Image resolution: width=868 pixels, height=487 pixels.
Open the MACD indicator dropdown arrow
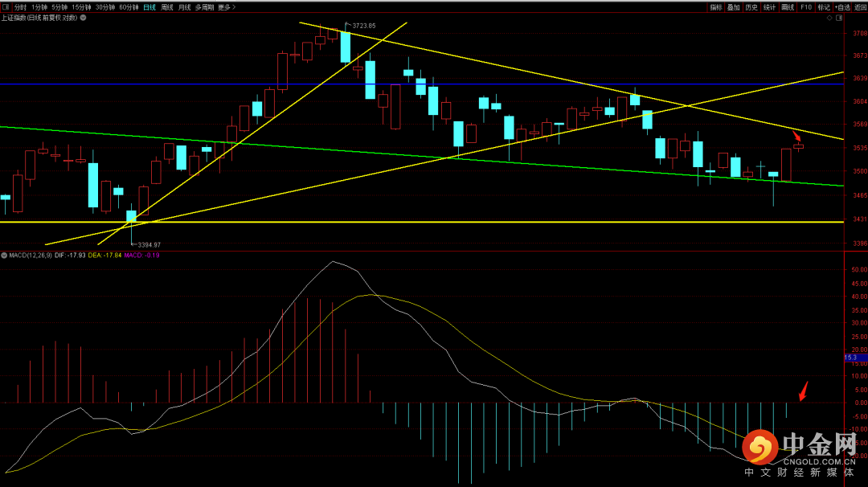pos(4,255)
